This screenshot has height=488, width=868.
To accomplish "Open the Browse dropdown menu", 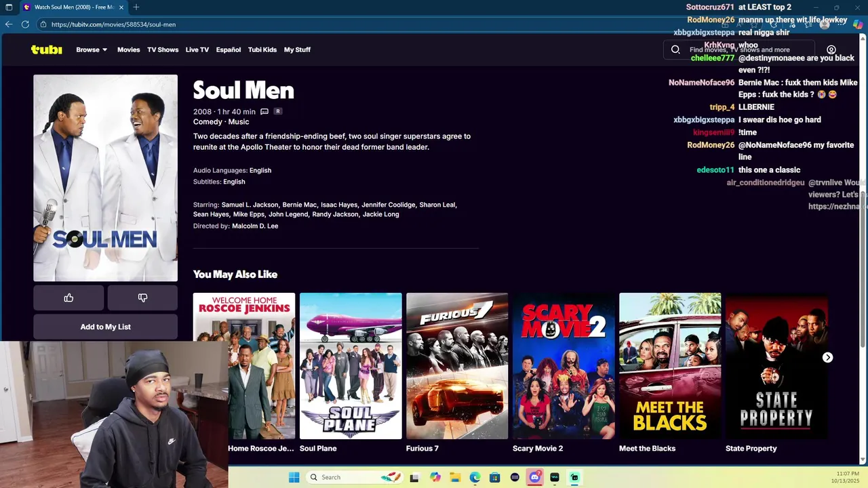I will (92, 49).
